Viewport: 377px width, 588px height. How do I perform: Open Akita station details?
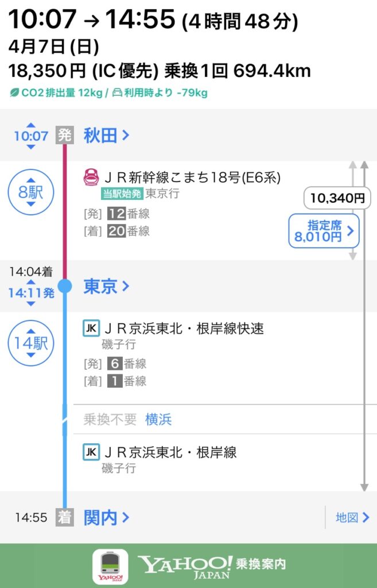(x=106, y=136)
